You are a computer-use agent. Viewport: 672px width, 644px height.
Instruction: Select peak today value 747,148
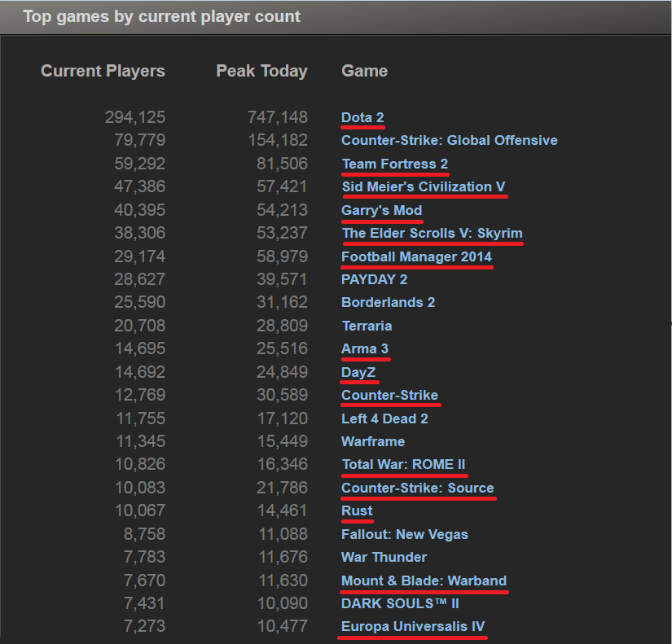278,117
